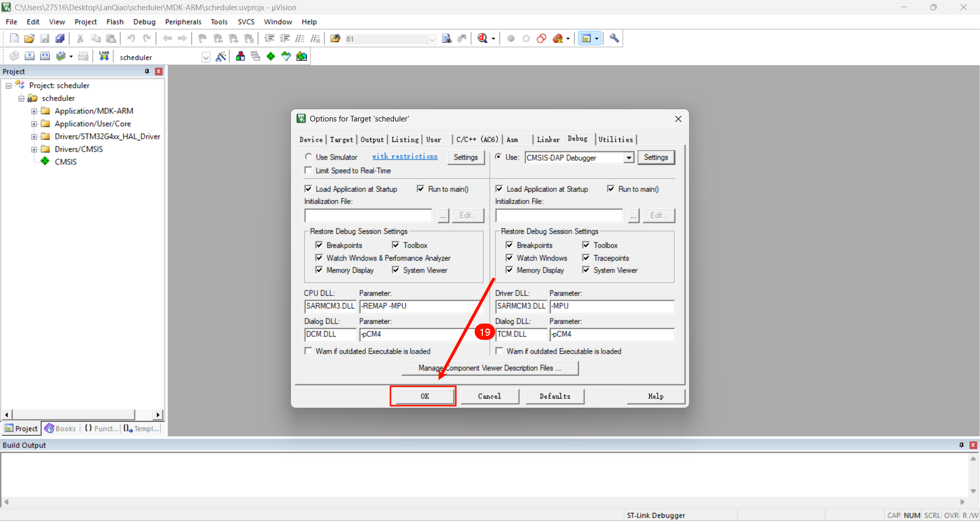980x521 pixels.
Task: Switch to the Utilities tab
Action: click(x=616, y=139)
